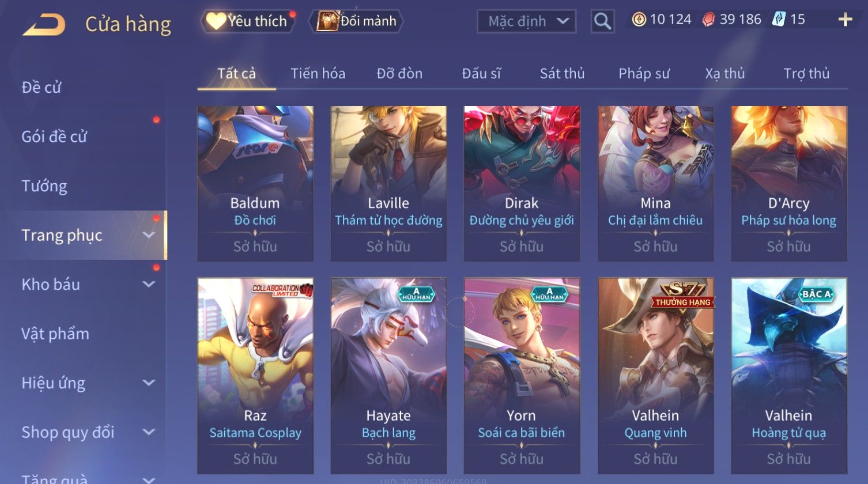Click the golden back arrow icon
Viewport: 868px width, 484px height.
[44, 25]
